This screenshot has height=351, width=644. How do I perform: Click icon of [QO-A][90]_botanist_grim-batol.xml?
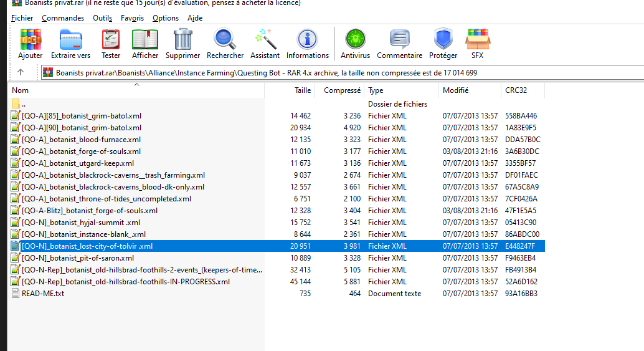(16, 128)
